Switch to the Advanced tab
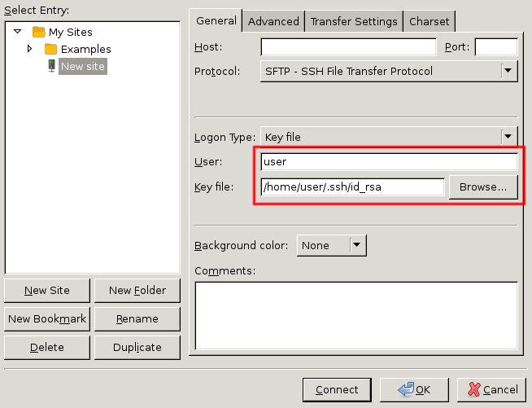532x408 pixels. tap(273, 21)
